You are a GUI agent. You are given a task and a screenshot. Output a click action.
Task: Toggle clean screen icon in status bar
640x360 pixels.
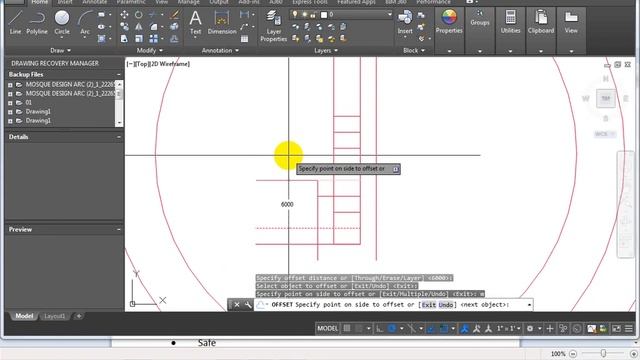pyautogui.click(x=616, y=328)
